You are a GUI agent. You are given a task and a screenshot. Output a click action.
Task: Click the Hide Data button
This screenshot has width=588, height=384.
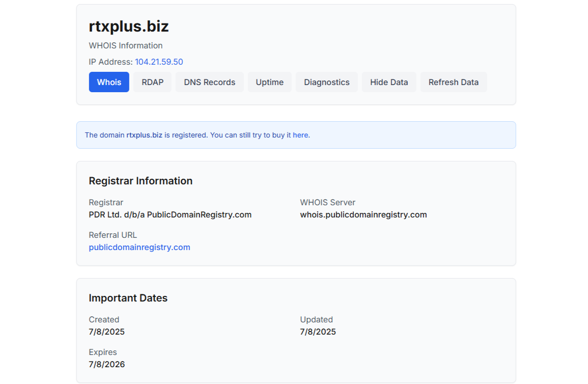pos(389,82)
